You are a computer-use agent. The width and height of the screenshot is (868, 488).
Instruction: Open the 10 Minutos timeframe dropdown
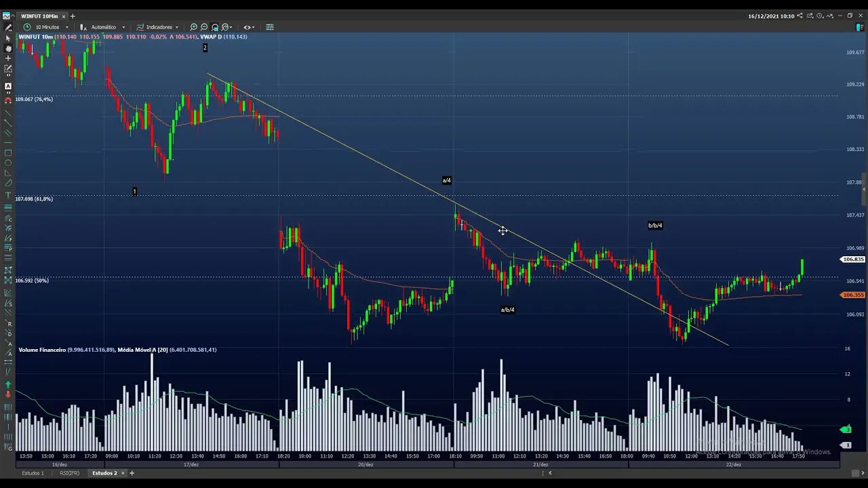click(50, 27)
